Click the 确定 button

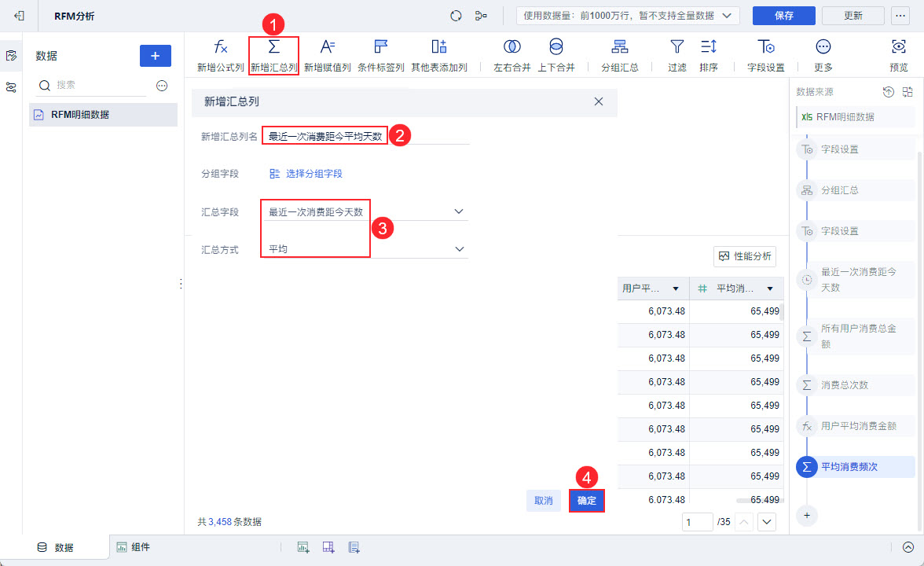587,501
